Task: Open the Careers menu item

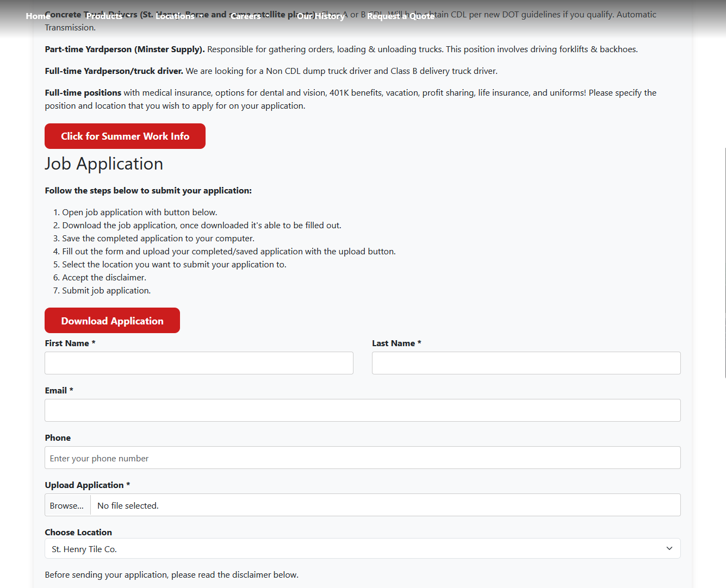Action: point(245,16)
